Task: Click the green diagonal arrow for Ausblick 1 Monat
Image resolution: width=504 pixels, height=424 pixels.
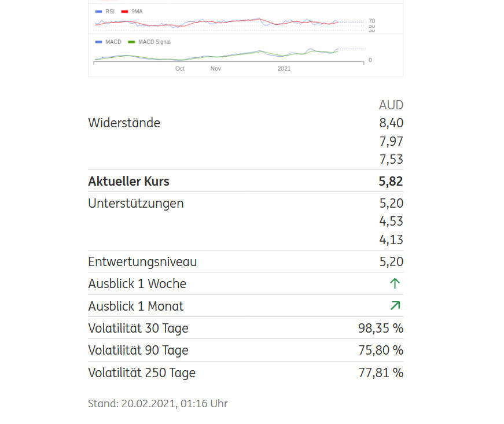Action: pos(395,305)
